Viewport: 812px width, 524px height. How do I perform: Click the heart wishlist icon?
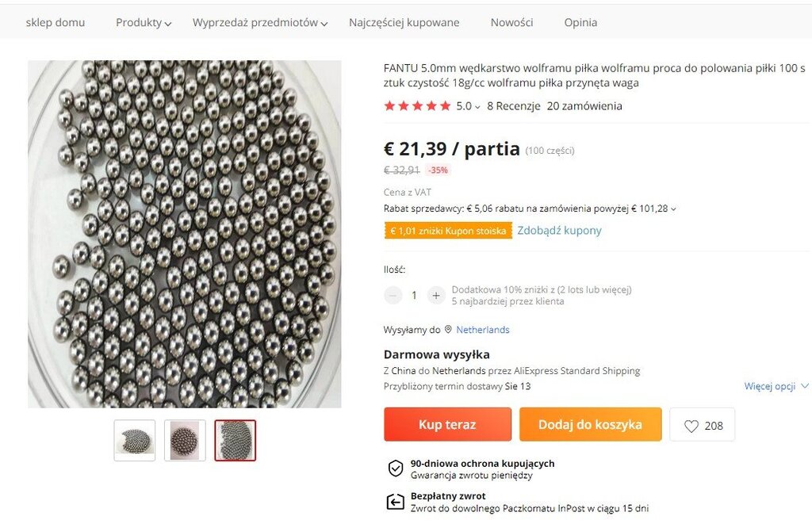pyautogui.click(x=691, y=426)
